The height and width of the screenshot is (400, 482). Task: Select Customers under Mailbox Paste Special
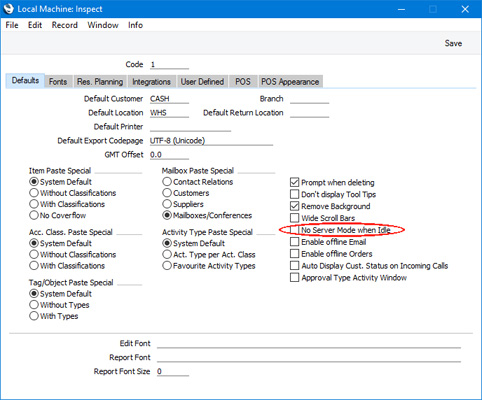point(167,193)
